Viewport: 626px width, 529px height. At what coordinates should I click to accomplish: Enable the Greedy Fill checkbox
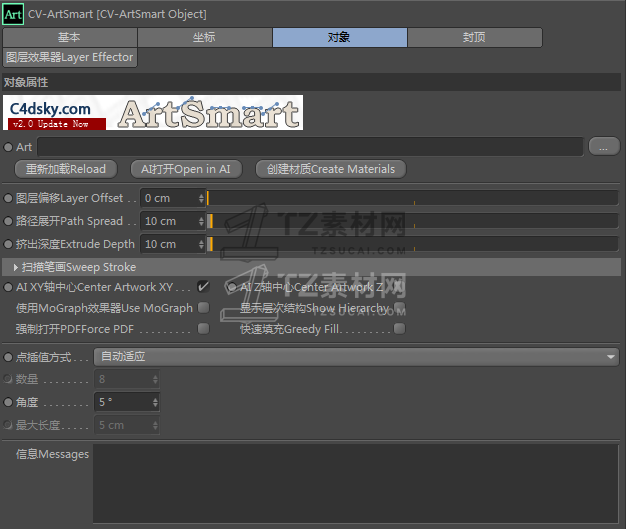[399, 329]
